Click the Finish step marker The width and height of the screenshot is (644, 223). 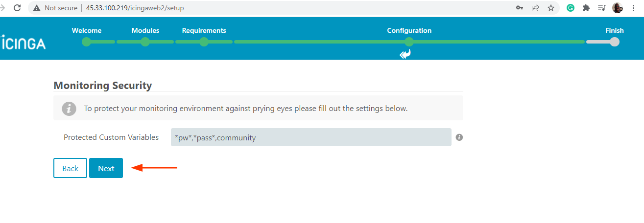pyautogui.click(x=614, y=42)
